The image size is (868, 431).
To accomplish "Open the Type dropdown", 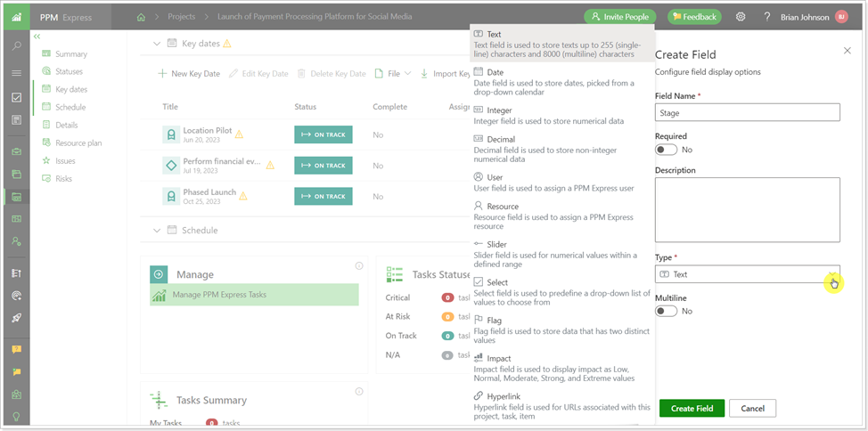I will (x=748, y=274).
